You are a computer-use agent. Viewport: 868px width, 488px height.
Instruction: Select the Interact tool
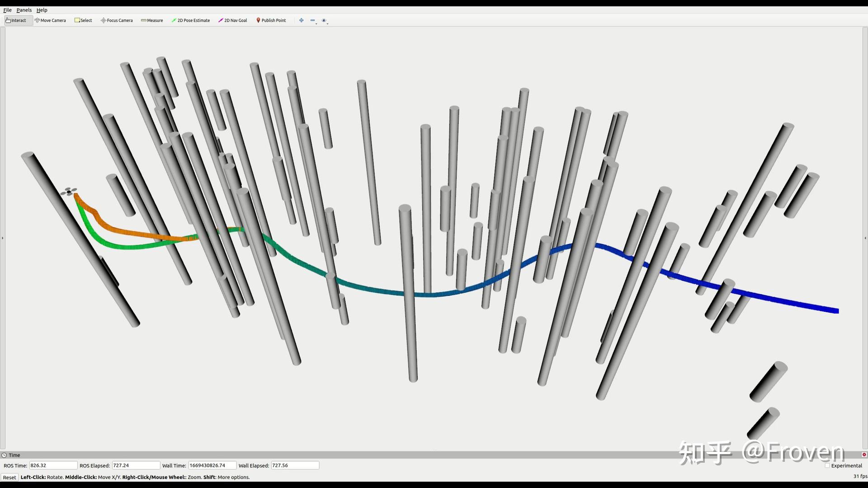click(x=18, y=20)
